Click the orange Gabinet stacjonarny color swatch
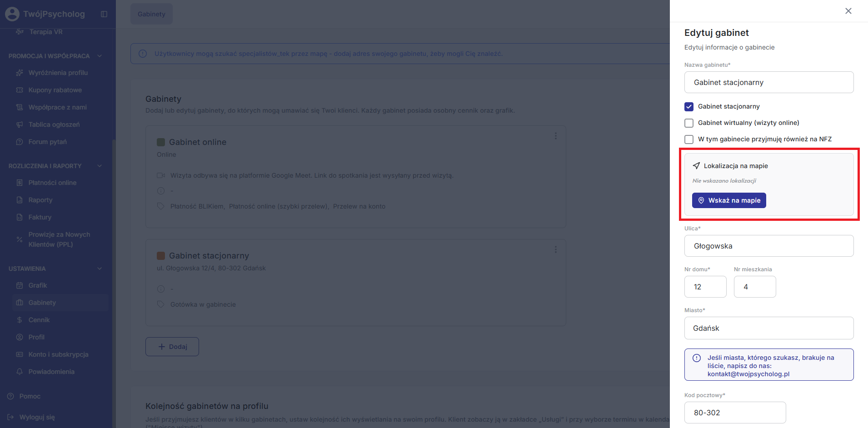This screenshot has height=428, width=868. [x=161, y=256]
